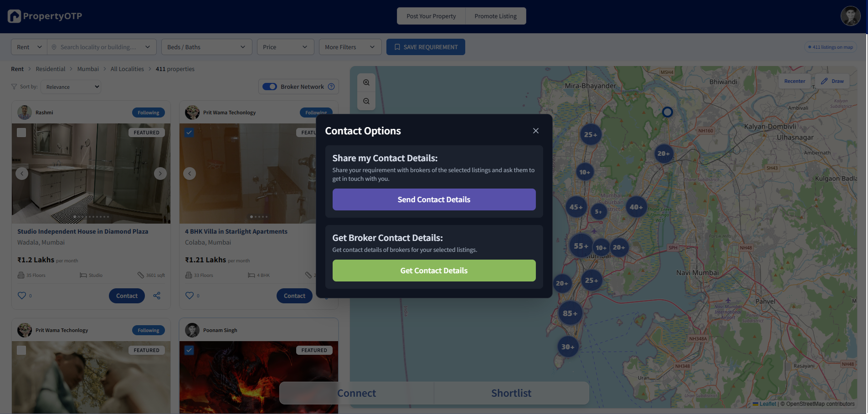Open the user profile avatar

[x=850, y=16]
